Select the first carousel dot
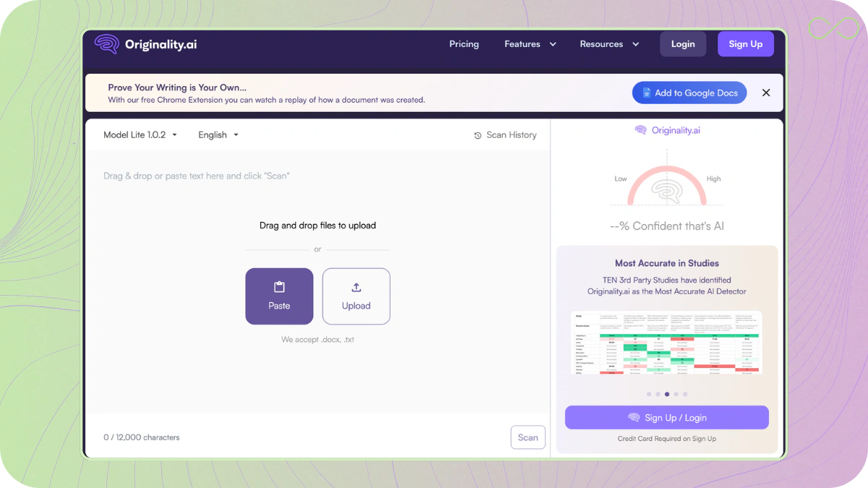This screenshot has height=488, width=868. pyautogui.click(x=649, y=394)
